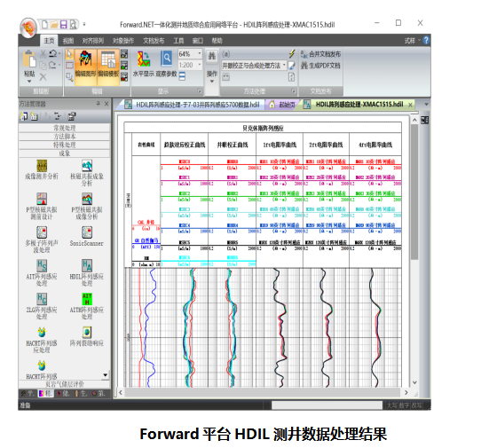Switch to the 起始页 document tab
Image resolution: width=489 pixels, height=448 pixels.
coord(283,105)
